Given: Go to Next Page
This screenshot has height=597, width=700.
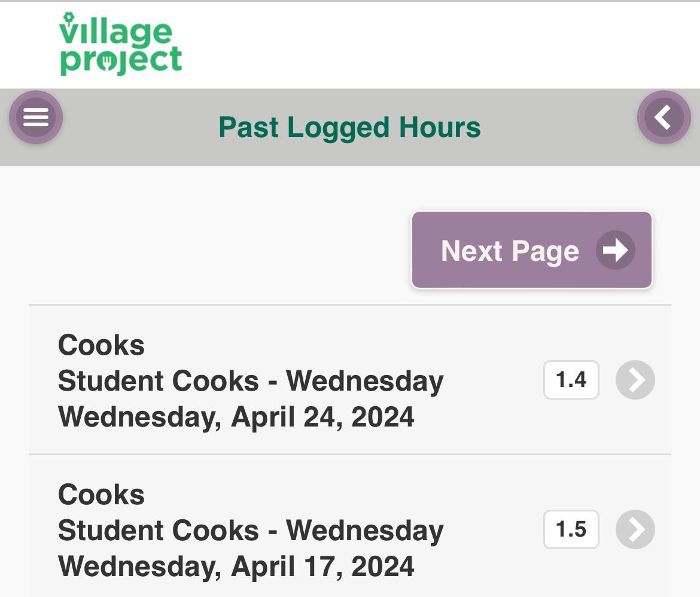Looking at the screenshot, I should click(510, 251).
